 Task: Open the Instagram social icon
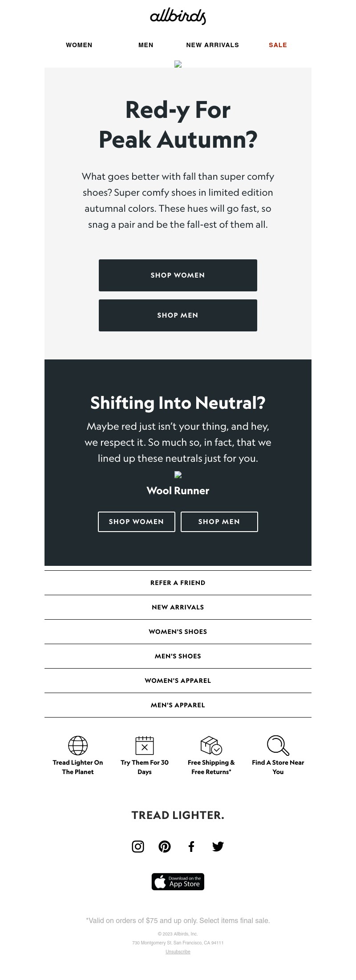click(x=138, y=846)
